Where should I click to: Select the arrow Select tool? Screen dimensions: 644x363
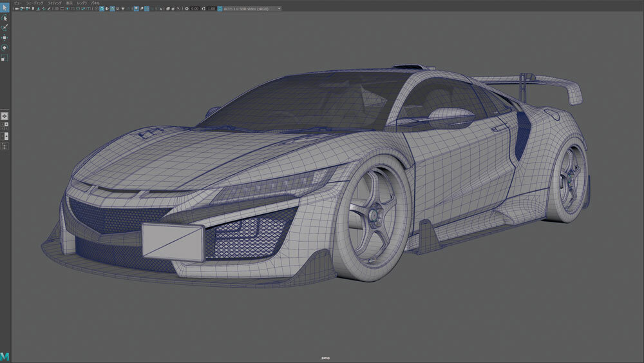click(5, 8)
